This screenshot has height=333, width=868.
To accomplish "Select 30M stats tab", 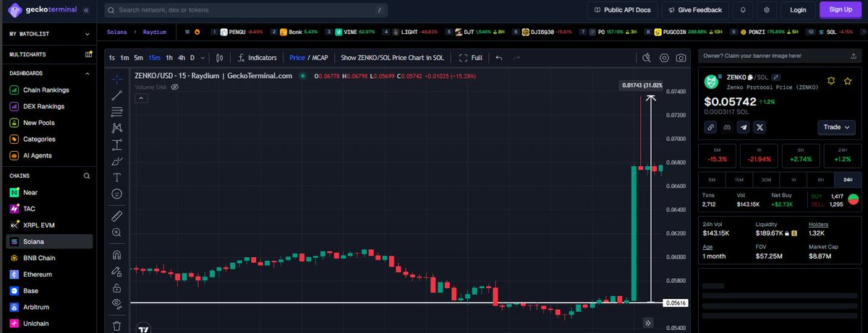I will coord(766,179).
